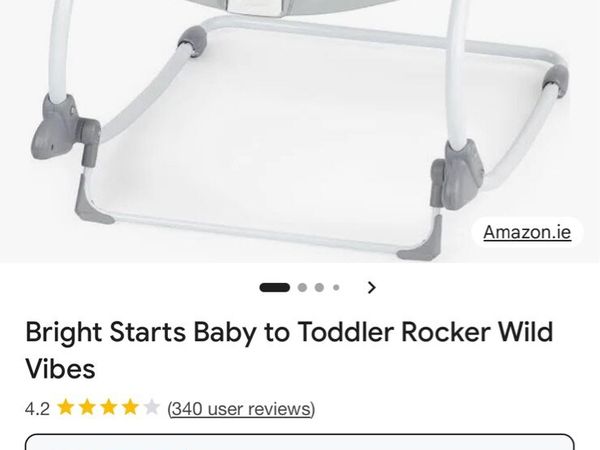Open the Amazon.ie source link

coord(527,232)
